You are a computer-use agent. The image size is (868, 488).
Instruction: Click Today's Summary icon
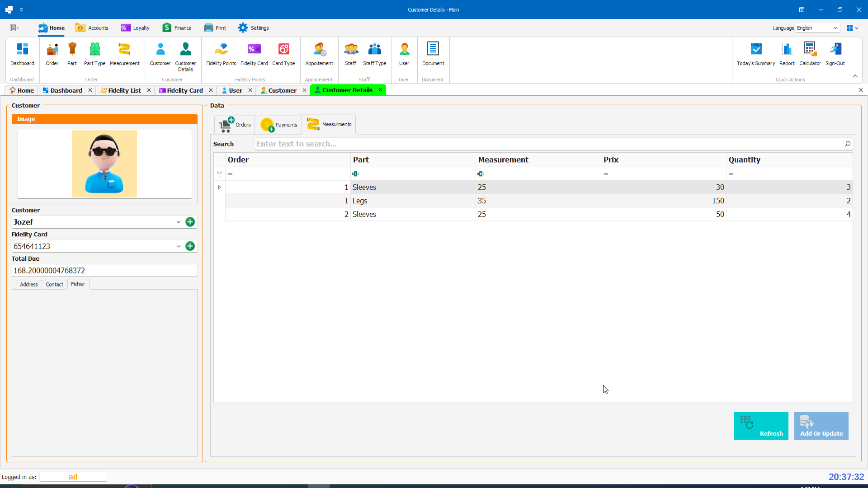(x=755, y=54)
